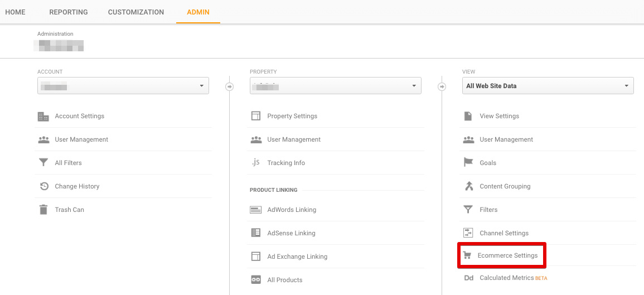This screenshot has width=644, height=295.
Task: Click the people icon beside Account User Management
Action: 43,140
